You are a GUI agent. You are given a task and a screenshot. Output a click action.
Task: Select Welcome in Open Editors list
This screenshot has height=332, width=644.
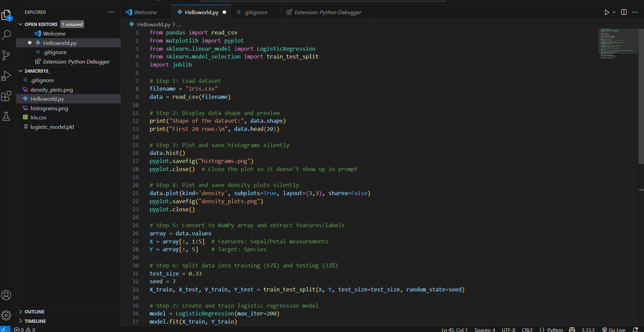tap(68, 33)
